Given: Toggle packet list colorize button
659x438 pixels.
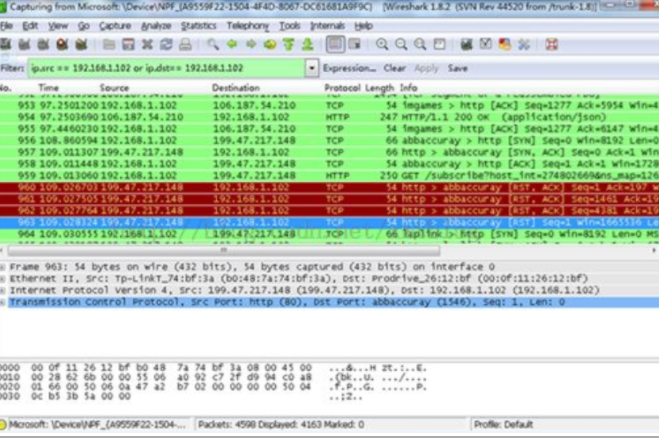Looking at the screenshot, I should click(335, 45).
